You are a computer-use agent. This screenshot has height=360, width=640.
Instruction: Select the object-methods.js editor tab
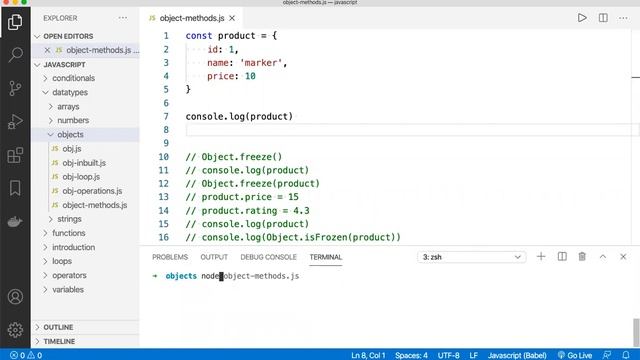[191, 18]
